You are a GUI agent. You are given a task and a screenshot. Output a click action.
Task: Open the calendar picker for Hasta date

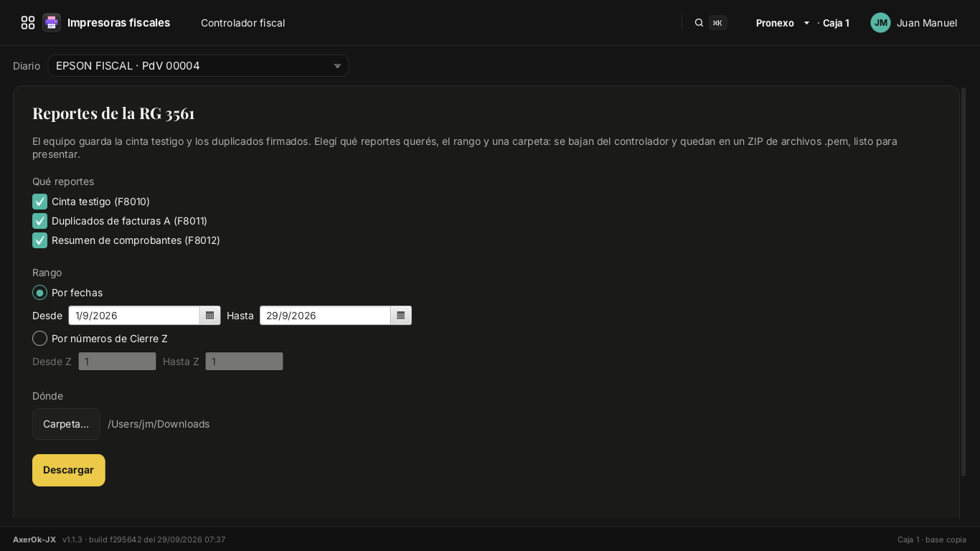coord(401,316)
